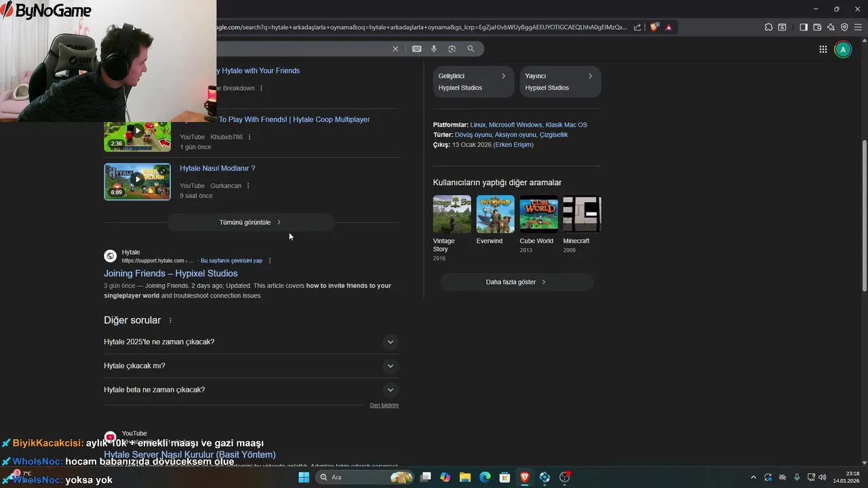This screenshot has width=868, height=488.
Task: Open options for the support.hytale.com result
Action: pos(270,260)
